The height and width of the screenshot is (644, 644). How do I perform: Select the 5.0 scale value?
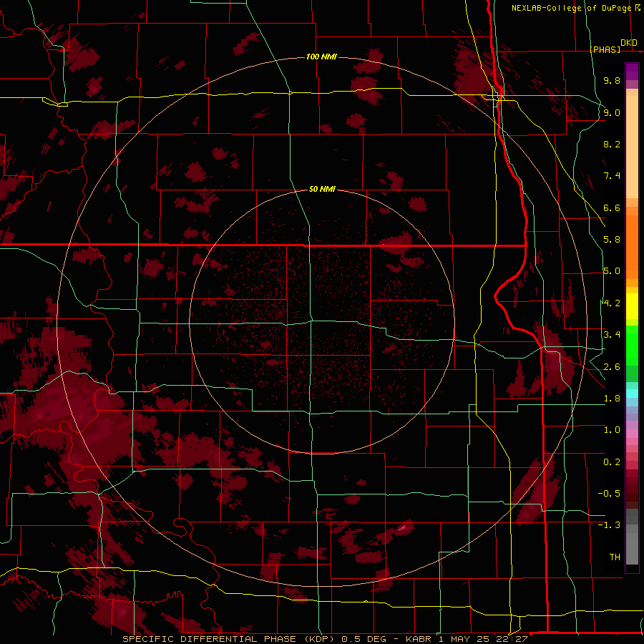click(612, 271)
